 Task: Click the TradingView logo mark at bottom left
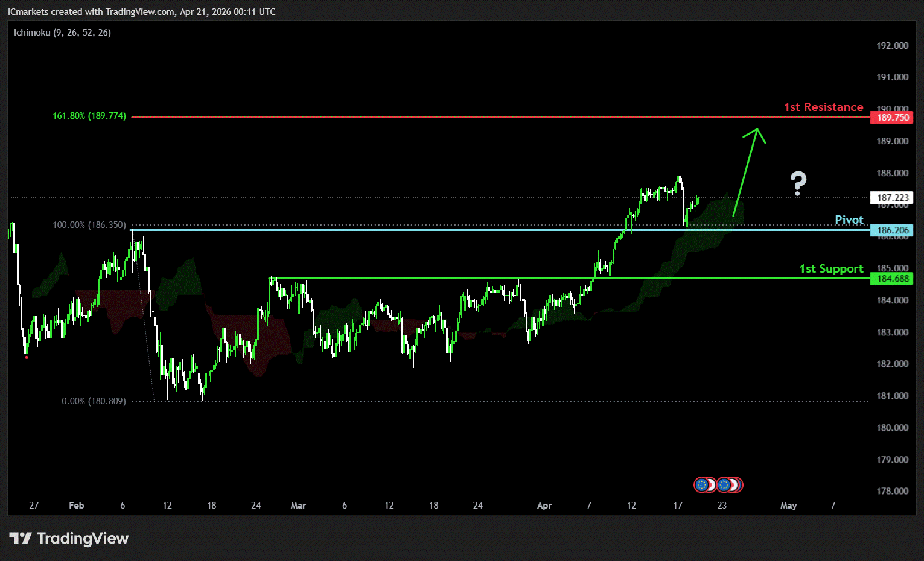[x=20, y=538]
